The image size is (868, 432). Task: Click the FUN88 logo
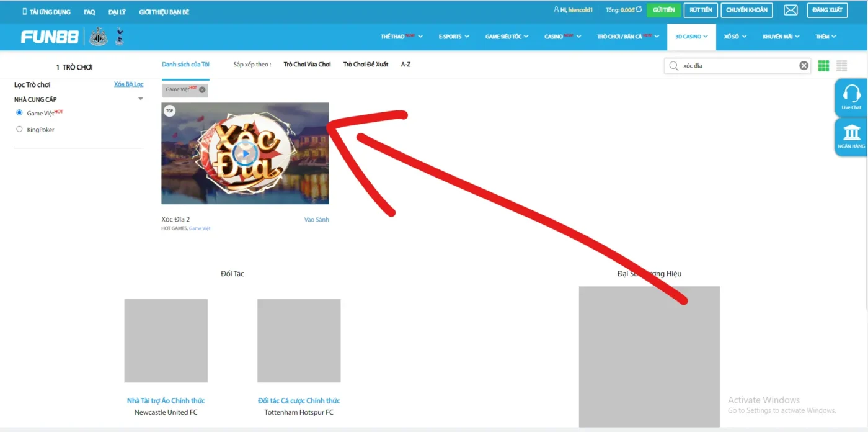(50, 37)
